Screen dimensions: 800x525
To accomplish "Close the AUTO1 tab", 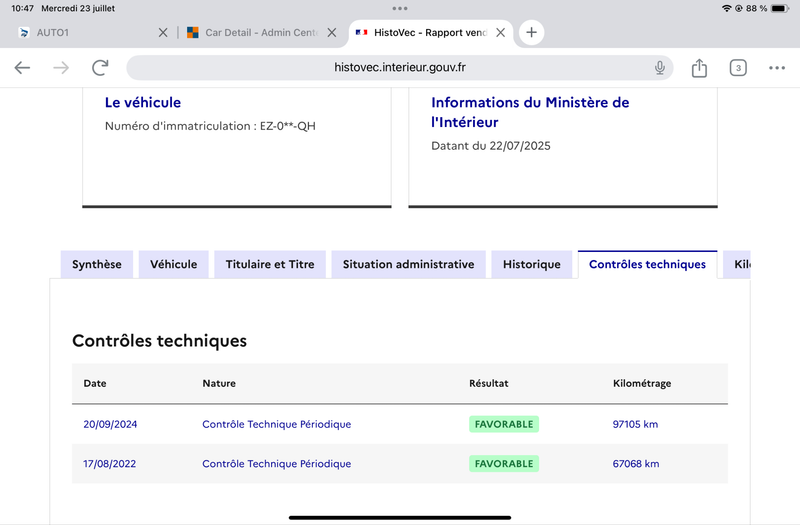I will coord(163,32).
